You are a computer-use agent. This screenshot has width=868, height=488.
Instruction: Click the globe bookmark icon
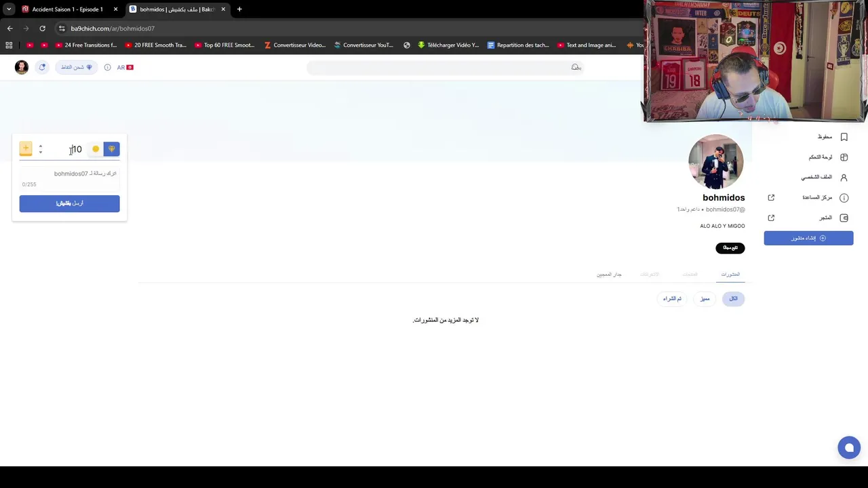click(407, 45)
